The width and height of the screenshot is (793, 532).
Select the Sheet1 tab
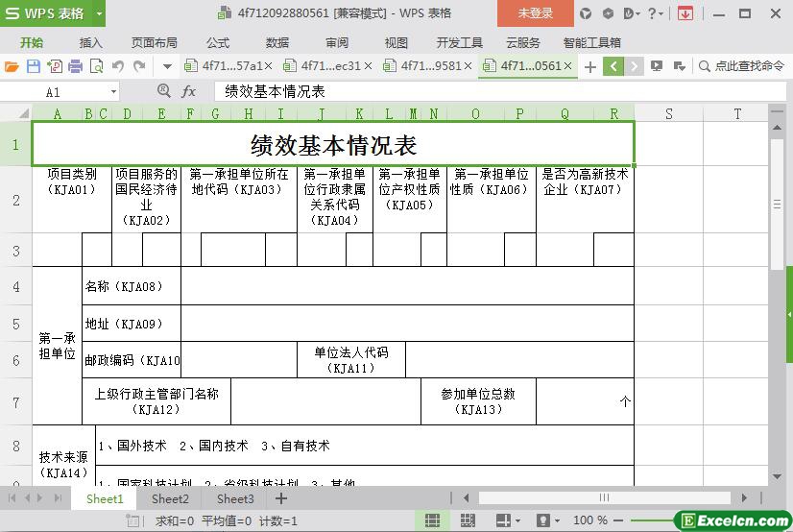[105, 498]
